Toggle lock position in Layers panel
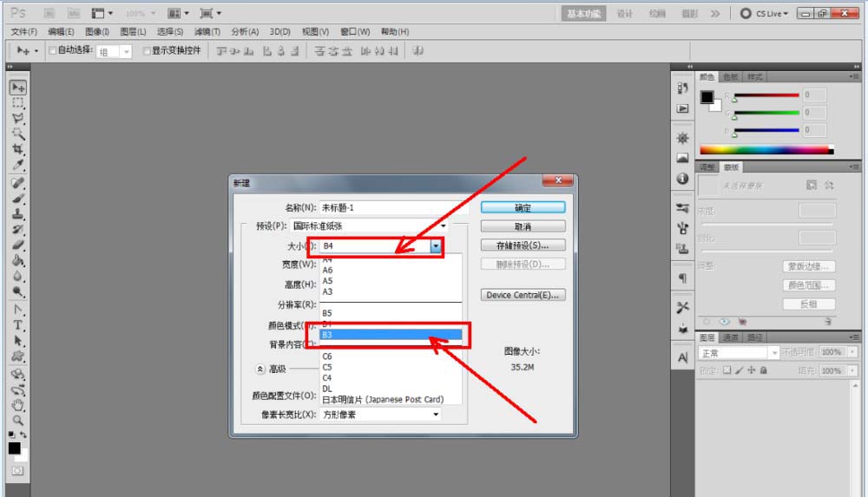 tap(751, 370)
